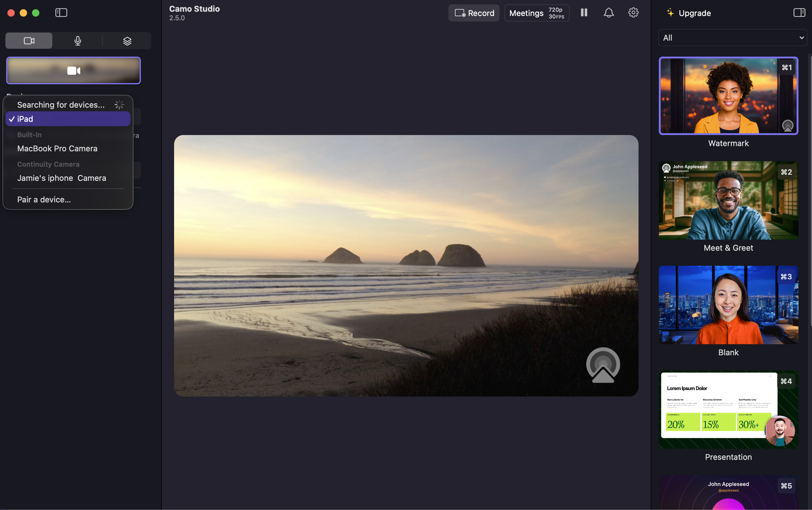The width and height of the screenshot is (812, 510).
Task: Expand the All scenes filter dropdown
Action: click(732, 38)
